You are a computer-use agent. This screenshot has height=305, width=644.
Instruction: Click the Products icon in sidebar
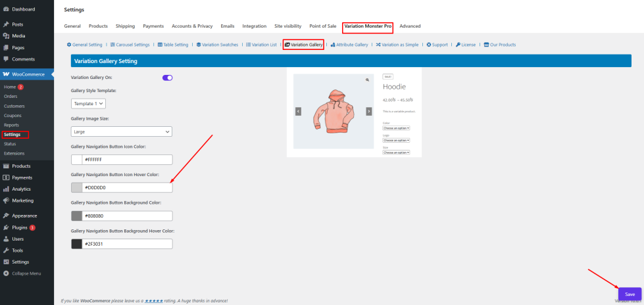coord(6,166)
